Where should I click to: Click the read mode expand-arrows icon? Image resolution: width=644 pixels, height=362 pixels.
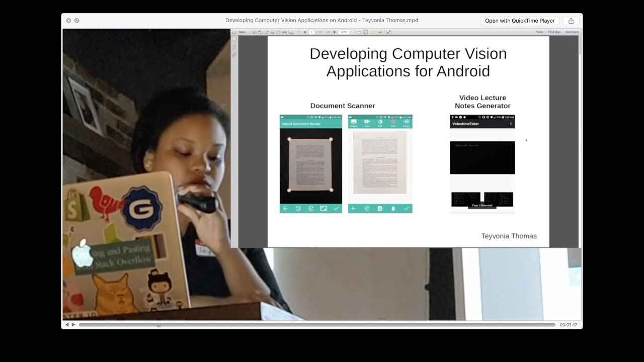[x=388, y=32]
